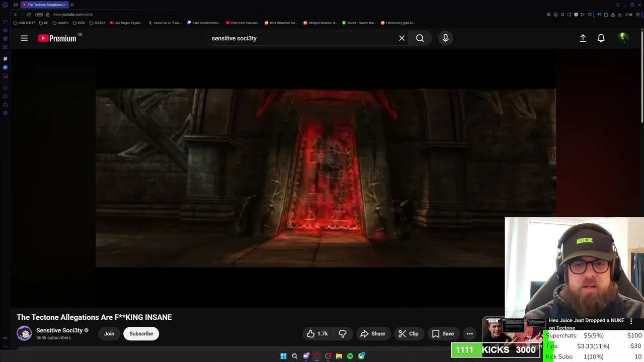644x362 pixels.
Task: Open options for Hex Juice video
Action: click(x=631, y=321)
